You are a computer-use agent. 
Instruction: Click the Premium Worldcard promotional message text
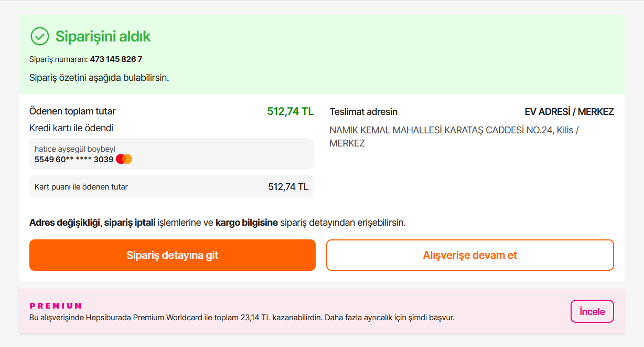click(242, 318)
